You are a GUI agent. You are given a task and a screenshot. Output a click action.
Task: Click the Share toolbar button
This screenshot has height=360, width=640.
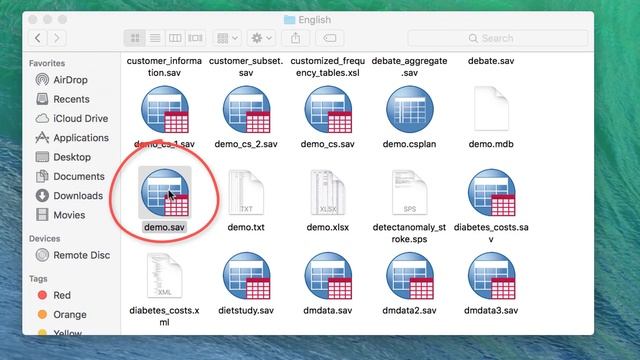click(296, 38)
